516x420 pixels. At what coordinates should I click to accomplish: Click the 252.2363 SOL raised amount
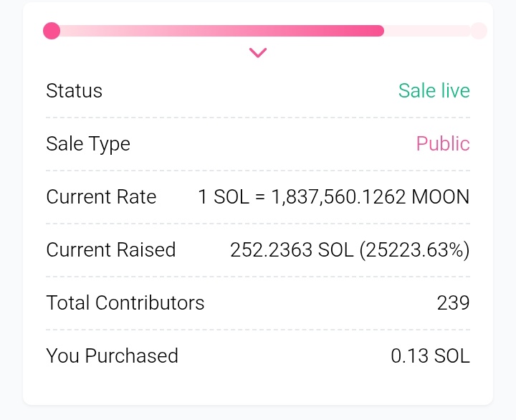292,250
